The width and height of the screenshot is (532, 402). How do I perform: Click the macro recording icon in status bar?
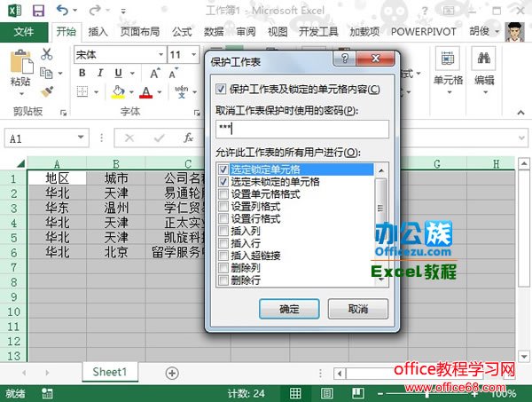(47, 393)
